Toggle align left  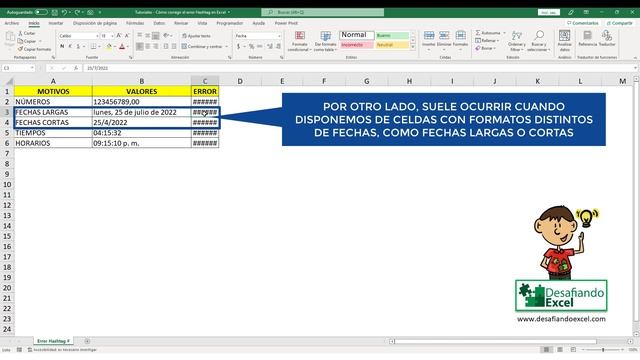click(x=140, y=47)
